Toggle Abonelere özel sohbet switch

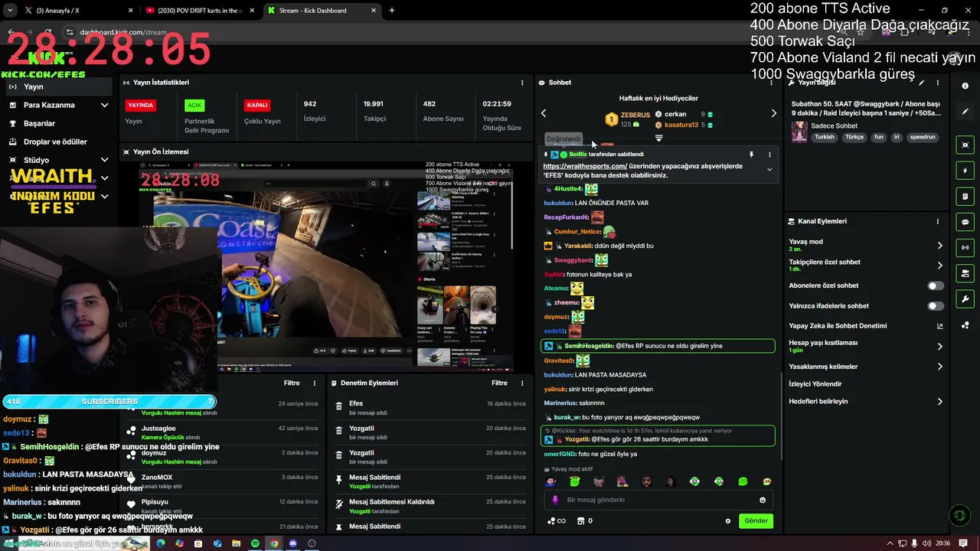pyautogui.click(x=936, y=285)
